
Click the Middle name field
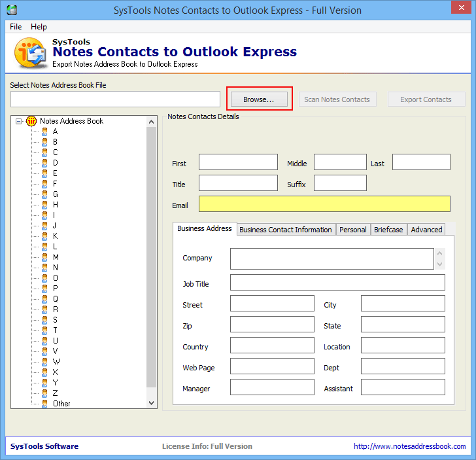(340, 162)
